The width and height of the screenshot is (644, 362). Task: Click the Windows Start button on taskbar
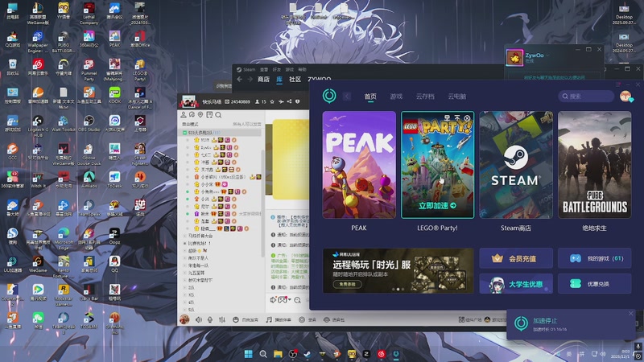[x=248, y=354]
